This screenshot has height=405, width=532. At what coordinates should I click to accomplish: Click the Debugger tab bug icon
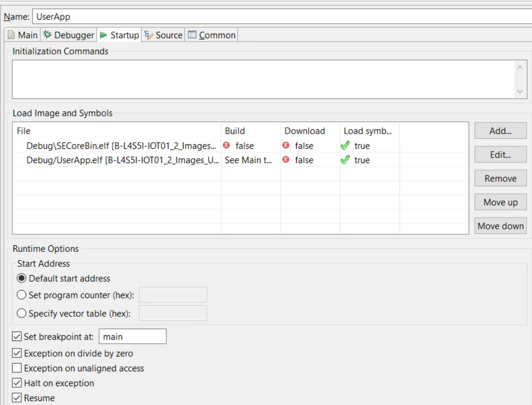tap(47, 35)
